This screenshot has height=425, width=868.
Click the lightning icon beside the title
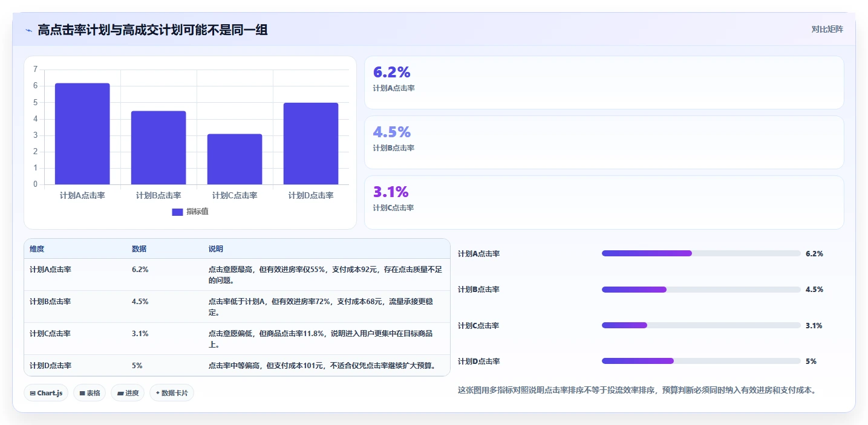pos(28,30)
